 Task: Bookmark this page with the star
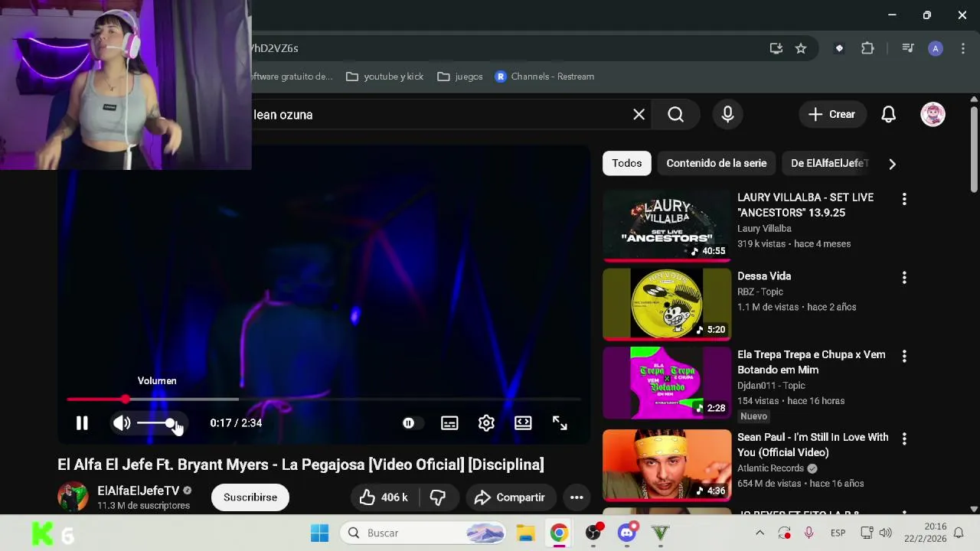point(801,48)
